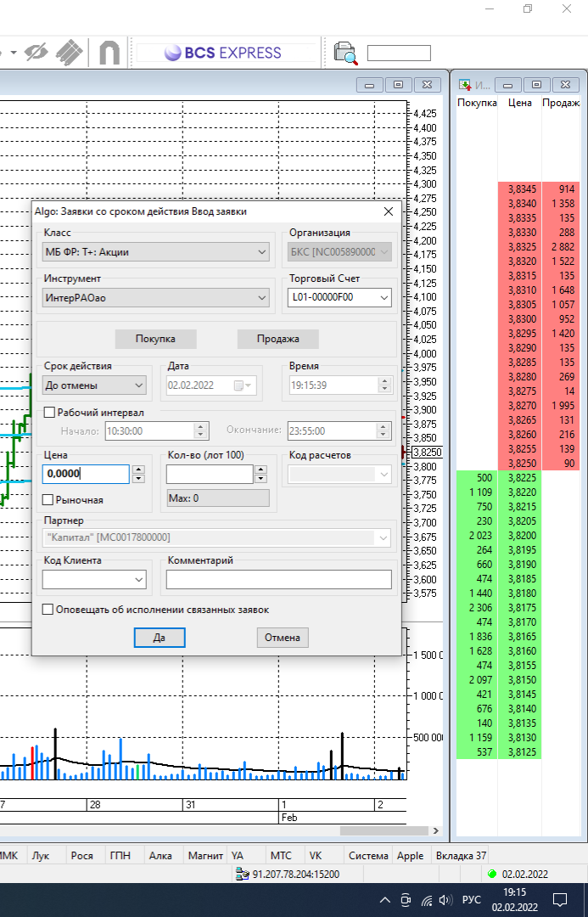Open the instrument search magnifier icon
The width and height of the screenshot is (588, 917).
click(345, 53)
